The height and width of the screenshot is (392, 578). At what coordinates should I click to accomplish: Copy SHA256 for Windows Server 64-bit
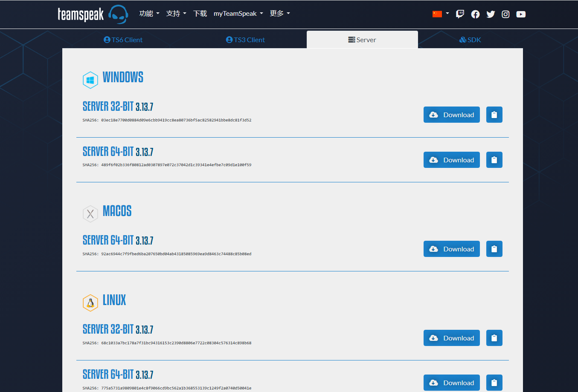click(x=494, y=160)
